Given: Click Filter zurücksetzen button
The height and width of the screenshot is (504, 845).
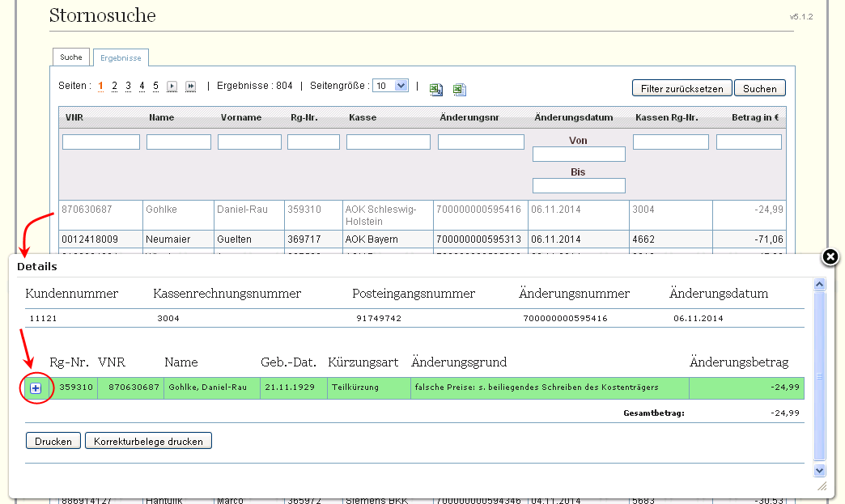Looking at the screenshot, I should 682,88.
